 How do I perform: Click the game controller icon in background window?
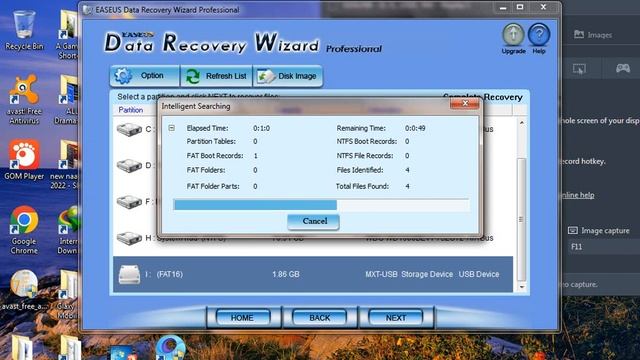[x=622, y=68]
